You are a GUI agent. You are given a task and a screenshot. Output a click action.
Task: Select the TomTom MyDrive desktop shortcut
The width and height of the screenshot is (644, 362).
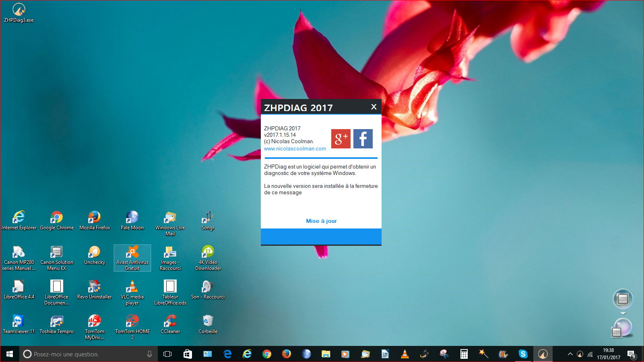(95, 327)
